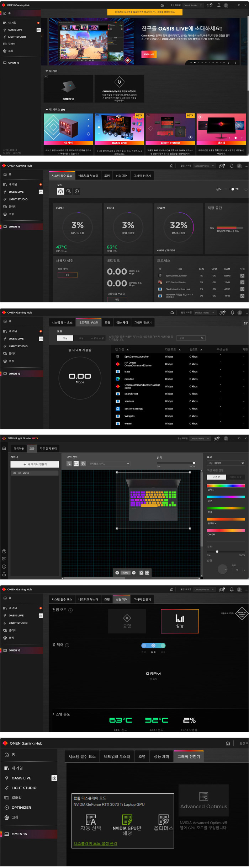The width and height of the screenshot is (249, 868).
Task: Click the action icon on the EpicGamesLauncher process row
Action: pyautogui.click(x=242, y=275)
